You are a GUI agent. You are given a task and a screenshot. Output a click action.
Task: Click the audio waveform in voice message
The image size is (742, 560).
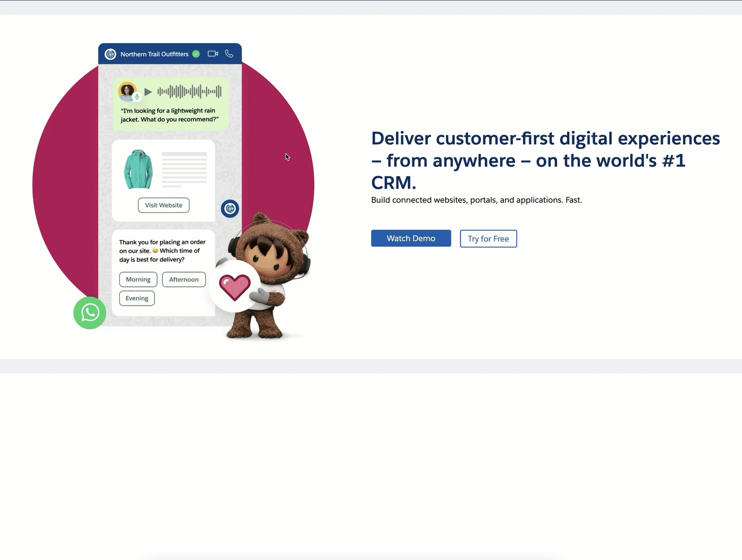tap(189, 92)
